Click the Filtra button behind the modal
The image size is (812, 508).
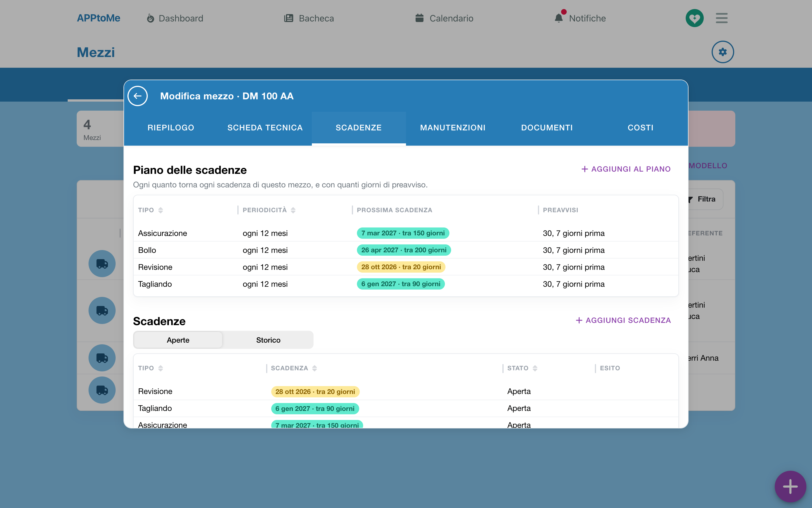pyautogui.click(x=706, y=199)
